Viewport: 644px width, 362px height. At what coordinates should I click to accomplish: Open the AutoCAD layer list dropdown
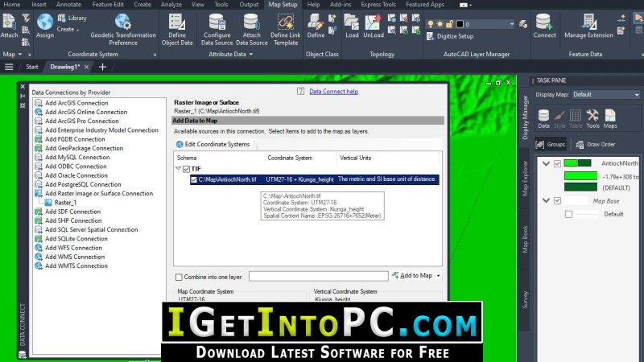[x=511, y=24]
